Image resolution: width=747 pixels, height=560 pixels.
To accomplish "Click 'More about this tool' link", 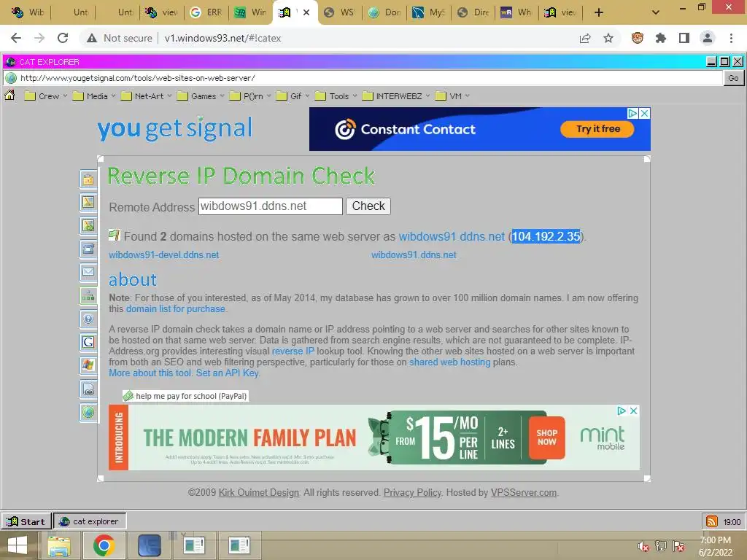I will [x=150, y=373].
